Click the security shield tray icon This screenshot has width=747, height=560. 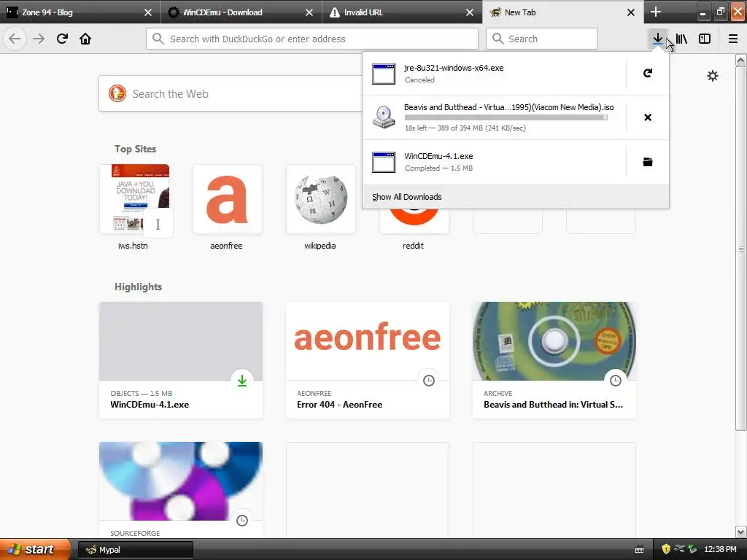point(666,549)
